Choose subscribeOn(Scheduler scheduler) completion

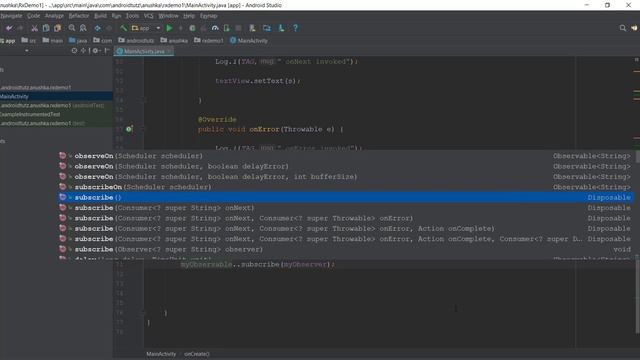(345, 187)
